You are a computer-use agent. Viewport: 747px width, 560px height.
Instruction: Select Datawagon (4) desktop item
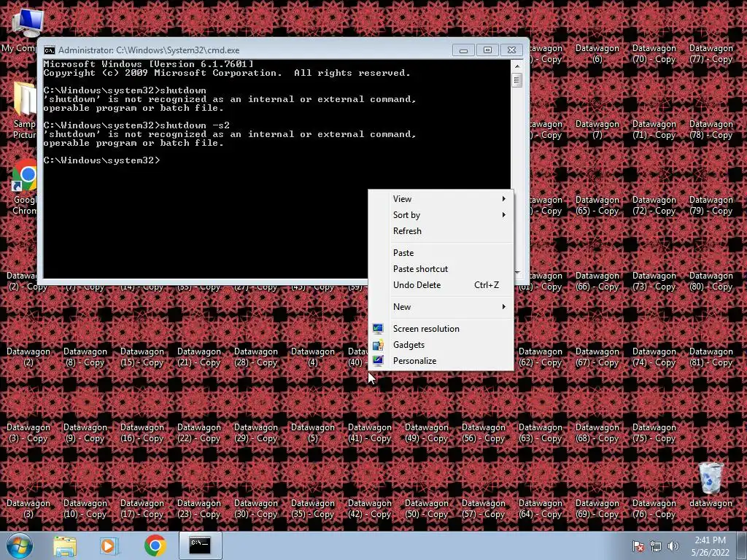(312, 357)
